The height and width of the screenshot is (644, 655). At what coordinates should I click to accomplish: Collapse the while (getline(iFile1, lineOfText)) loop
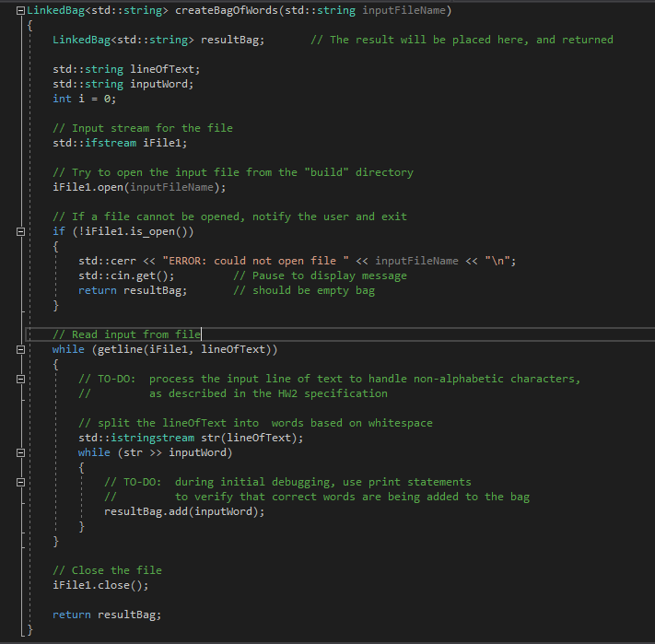20,349
